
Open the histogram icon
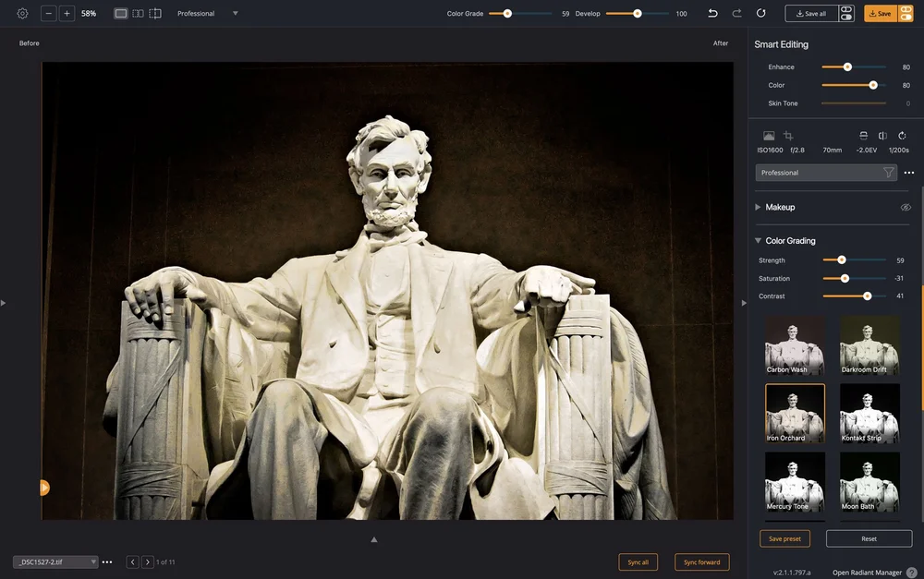point(769,136)
